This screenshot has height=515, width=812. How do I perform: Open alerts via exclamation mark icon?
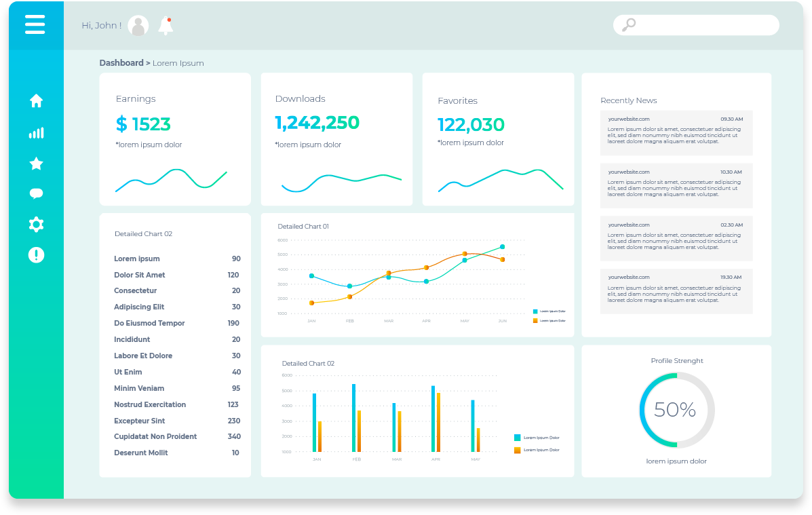tap(36, 255)
